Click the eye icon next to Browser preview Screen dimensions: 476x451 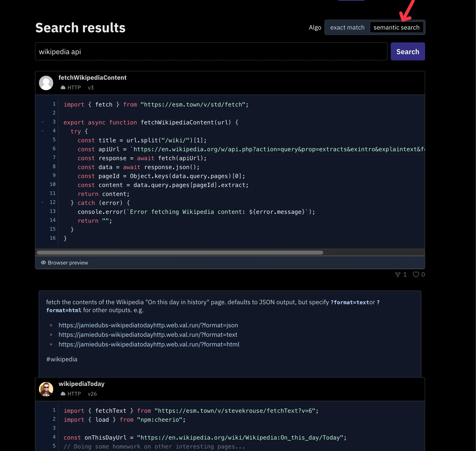point(43,263)
